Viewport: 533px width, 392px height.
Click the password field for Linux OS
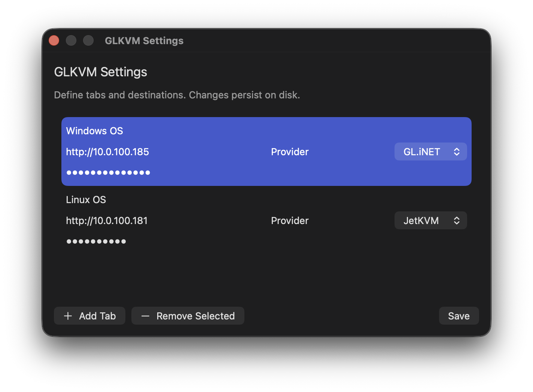coord(96,241)
